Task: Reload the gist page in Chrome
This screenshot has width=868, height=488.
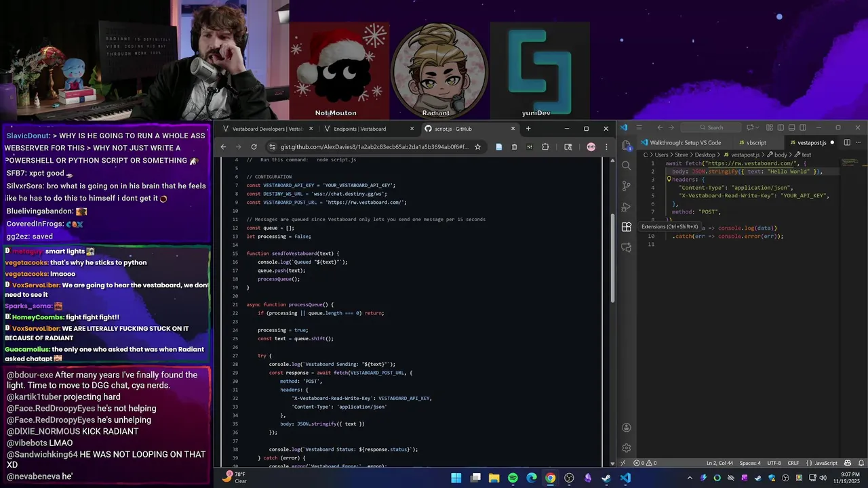Action: (x=254, y=147)
